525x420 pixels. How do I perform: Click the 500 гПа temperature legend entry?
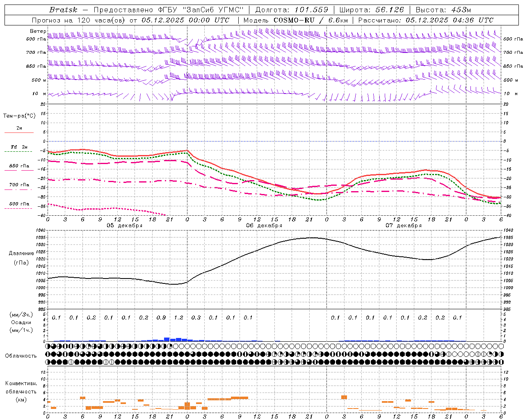(19, 204)
